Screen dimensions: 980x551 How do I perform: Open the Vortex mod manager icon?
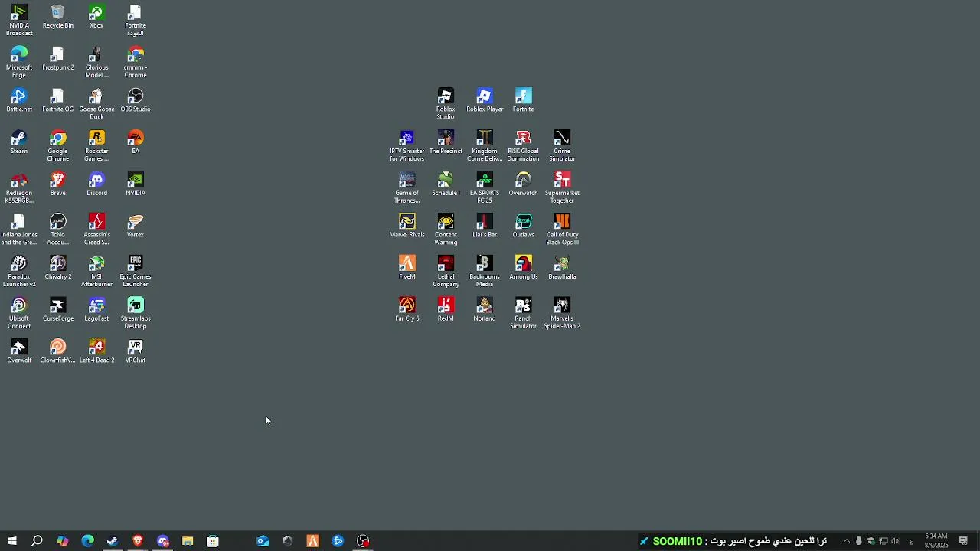tap(136, 226)
